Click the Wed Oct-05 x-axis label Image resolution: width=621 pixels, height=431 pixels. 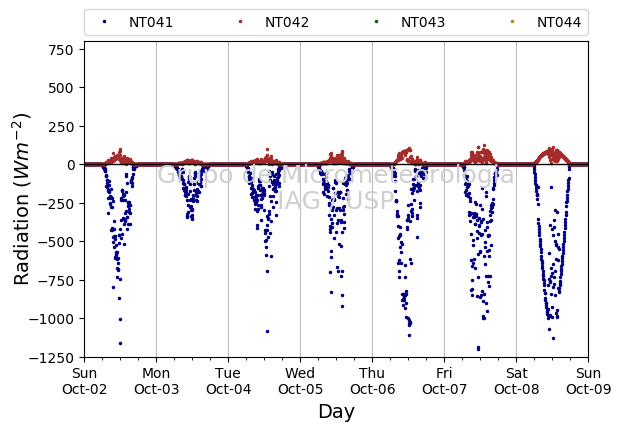300,381
